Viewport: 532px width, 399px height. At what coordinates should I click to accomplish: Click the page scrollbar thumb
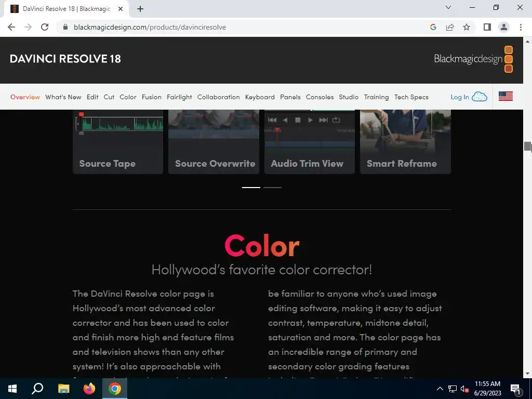click(x=527, y=146)
